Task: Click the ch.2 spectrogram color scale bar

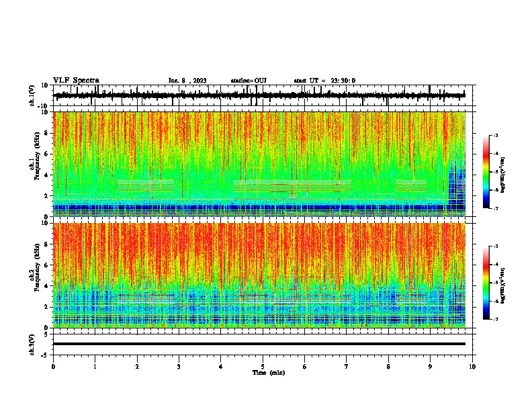Action: pos(486,283)
